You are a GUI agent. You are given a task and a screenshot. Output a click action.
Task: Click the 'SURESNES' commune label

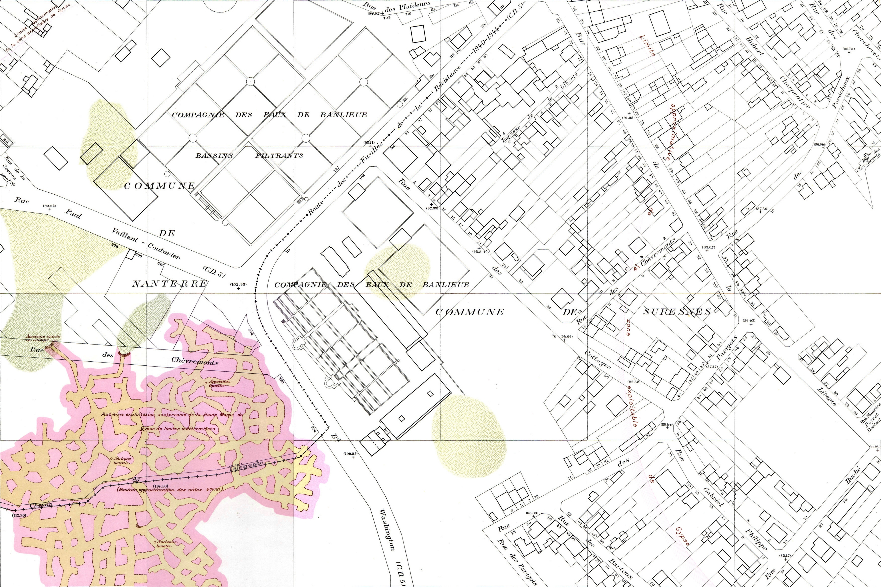(x=677, y=312)
